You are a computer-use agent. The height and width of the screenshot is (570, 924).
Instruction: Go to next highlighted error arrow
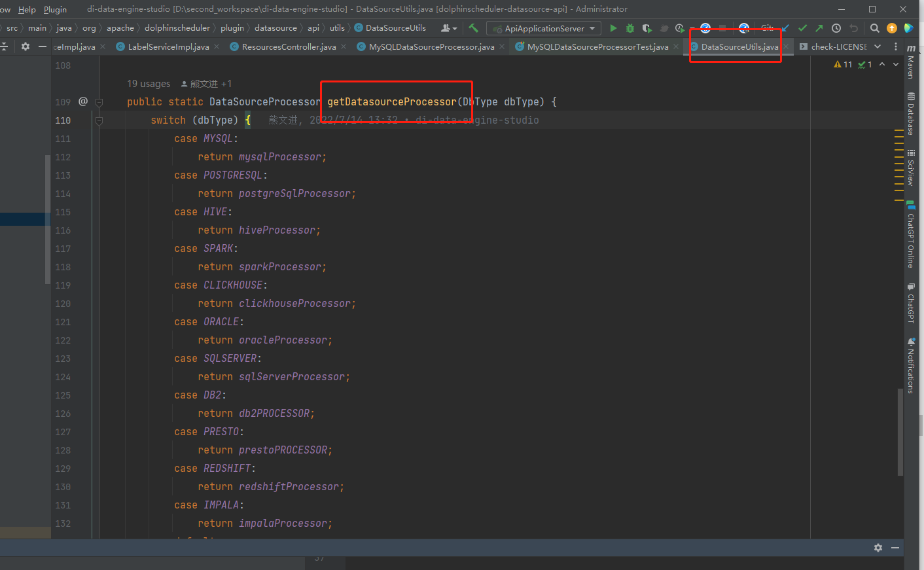click(x=896, y=64)
